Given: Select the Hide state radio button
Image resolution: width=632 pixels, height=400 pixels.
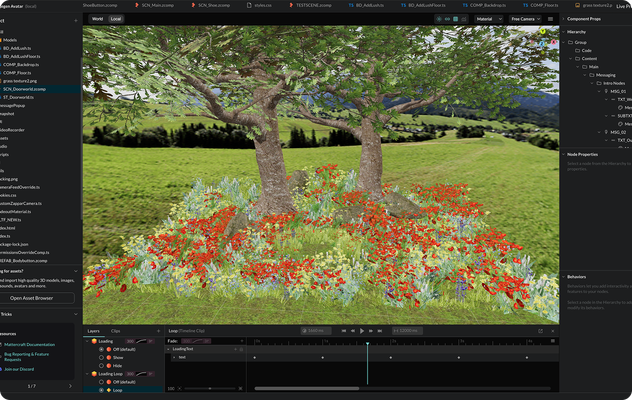Looking at the screenshot, I should pos(101,366).
